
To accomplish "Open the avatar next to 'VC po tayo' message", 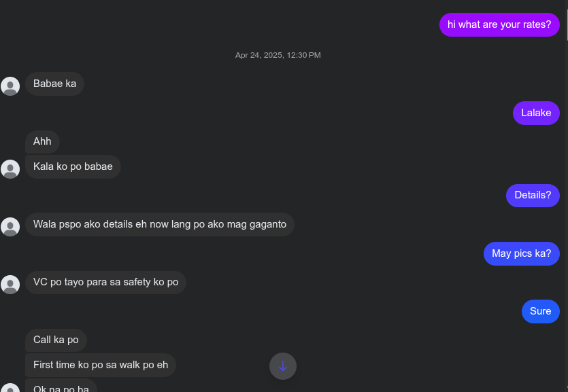I will pos(10,285).
